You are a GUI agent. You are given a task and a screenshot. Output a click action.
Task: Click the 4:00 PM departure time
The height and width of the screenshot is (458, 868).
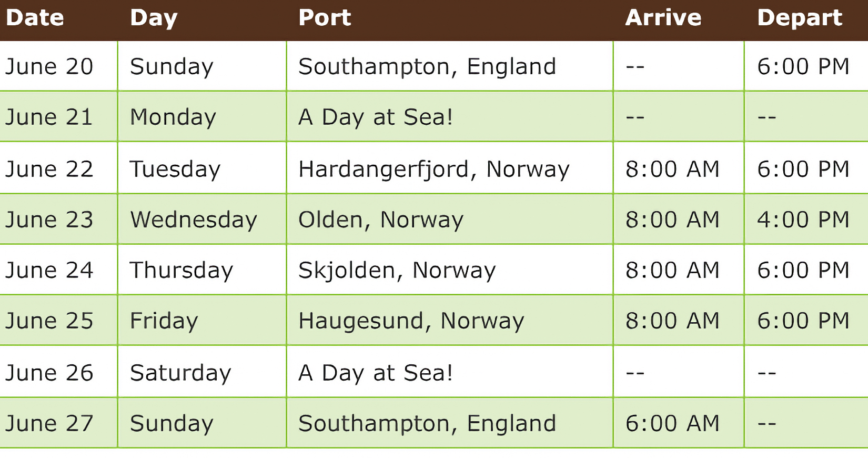pyautogui.click(x=803, y=220)
